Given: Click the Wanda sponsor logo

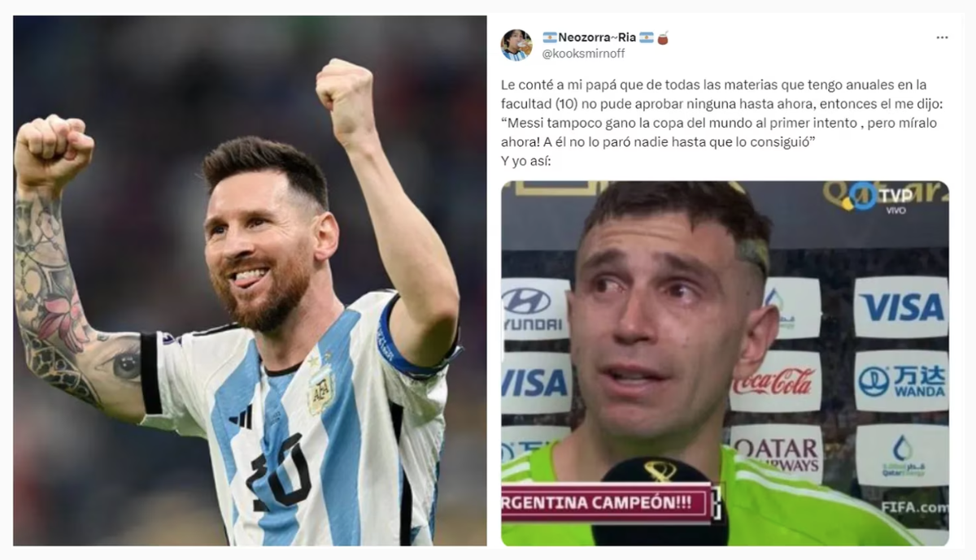Looking at the screenshot, I should tap(901, 380).
